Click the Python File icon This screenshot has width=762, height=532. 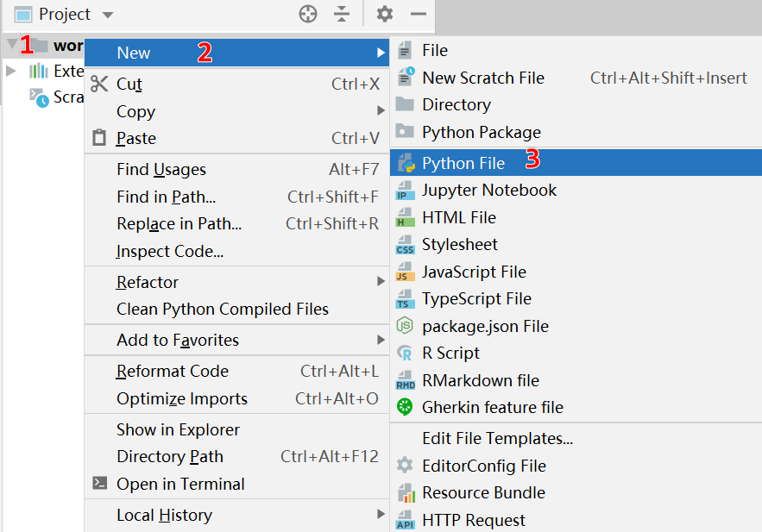[x=405, y=163]
